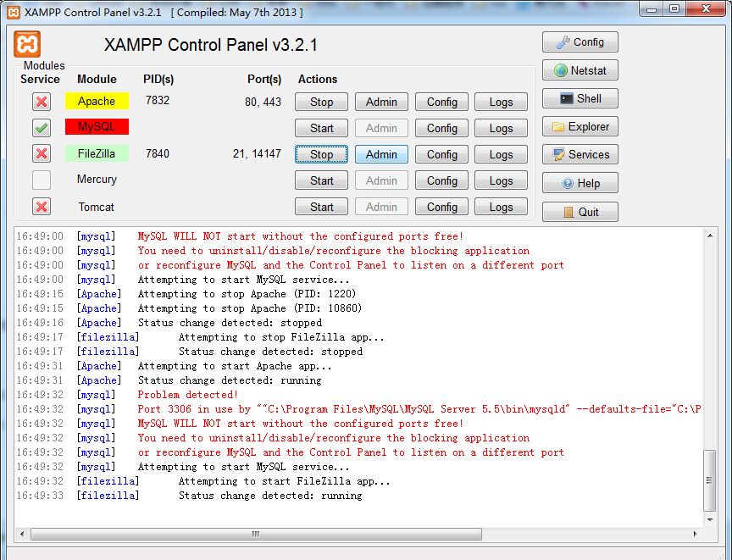Click the "PID(s)" column header
The height and width of the screenshot is (560, 732).
click(x=158, y=80)
